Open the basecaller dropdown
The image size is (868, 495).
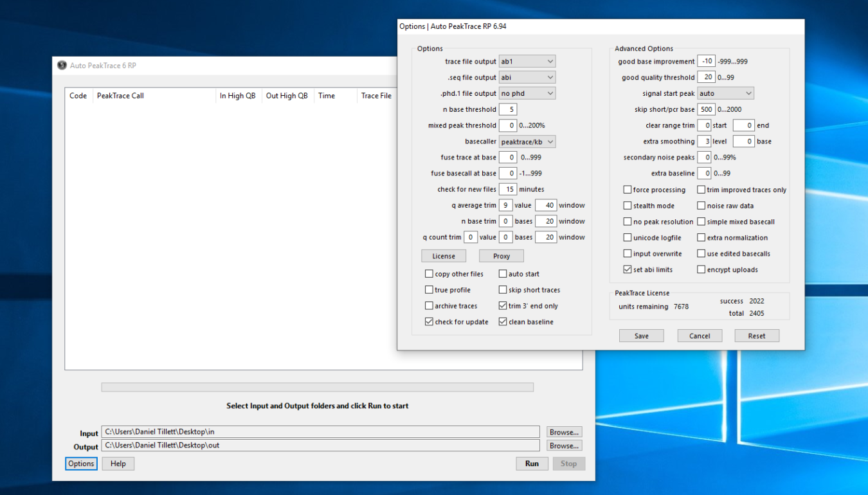coord(527,141)
